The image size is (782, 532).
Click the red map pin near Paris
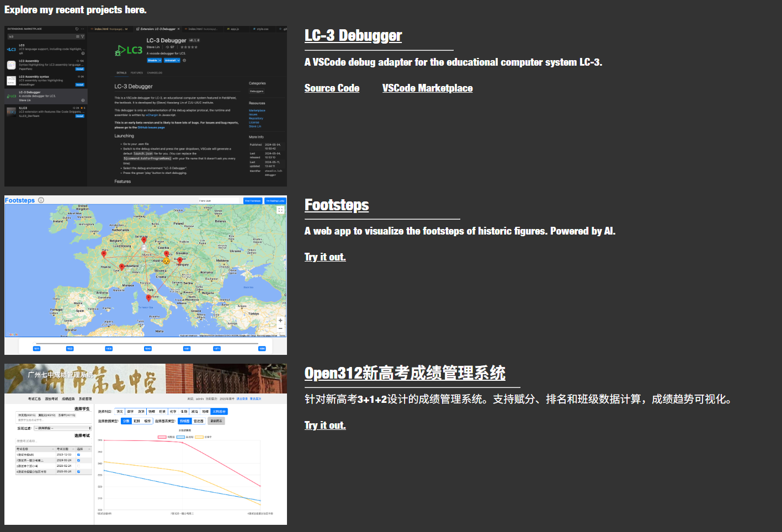click(x=104, y=254)
